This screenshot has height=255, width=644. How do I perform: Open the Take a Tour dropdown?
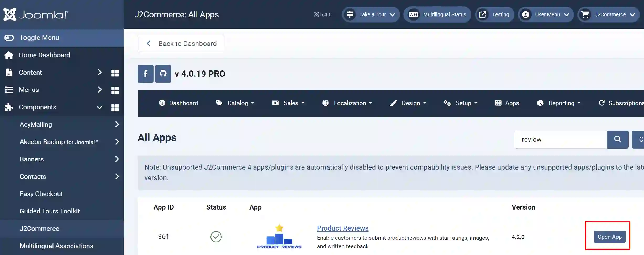(x=371, y=14)
